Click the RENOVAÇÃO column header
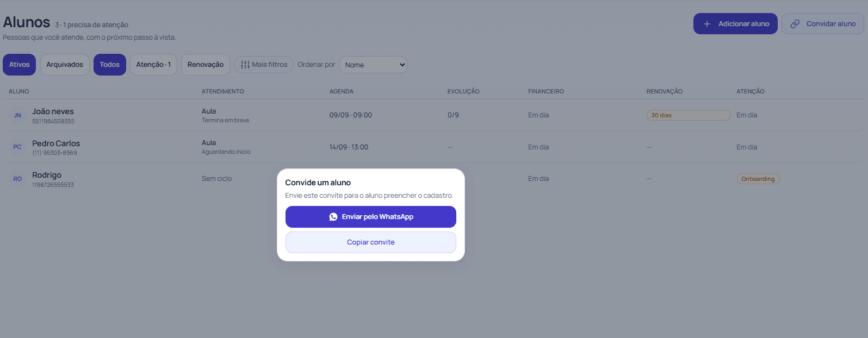 [x=665, y=91]
